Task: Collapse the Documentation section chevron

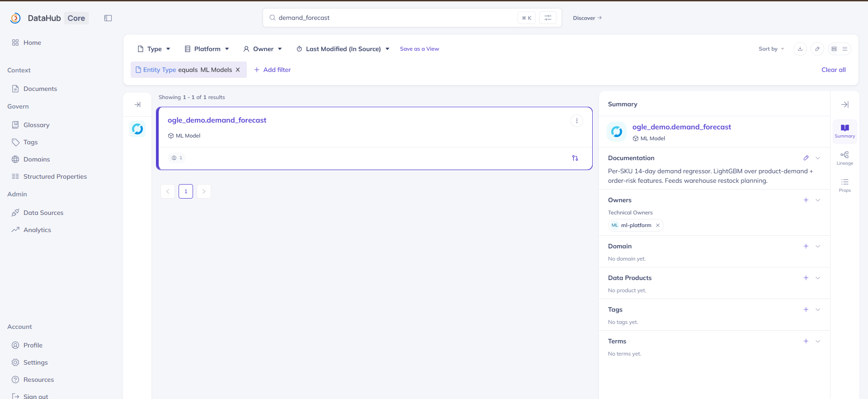Action: click(818, 158)
